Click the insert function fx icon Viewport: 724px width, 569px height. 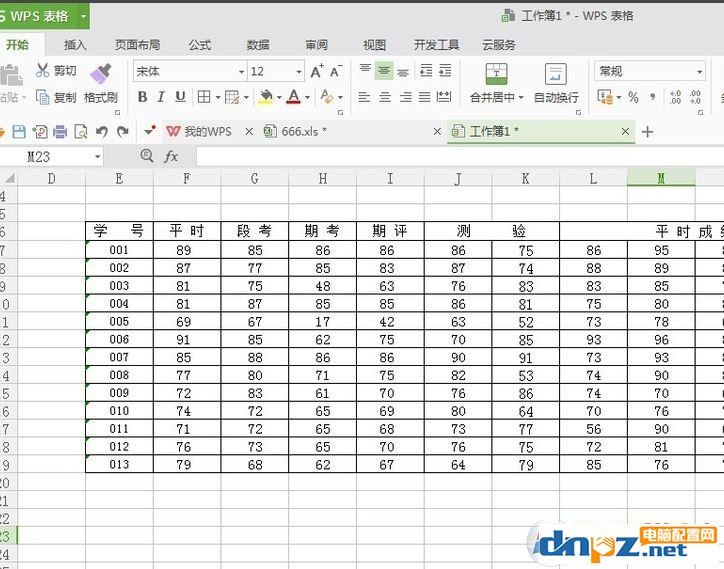tap(171, 156)
